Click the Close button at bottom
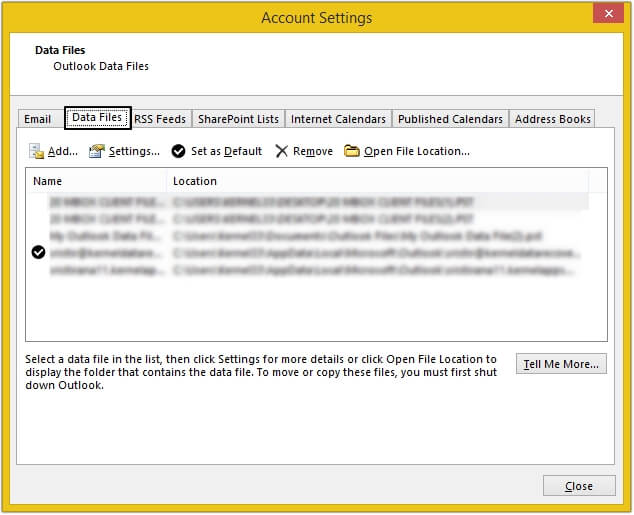 tap(579, 486)
